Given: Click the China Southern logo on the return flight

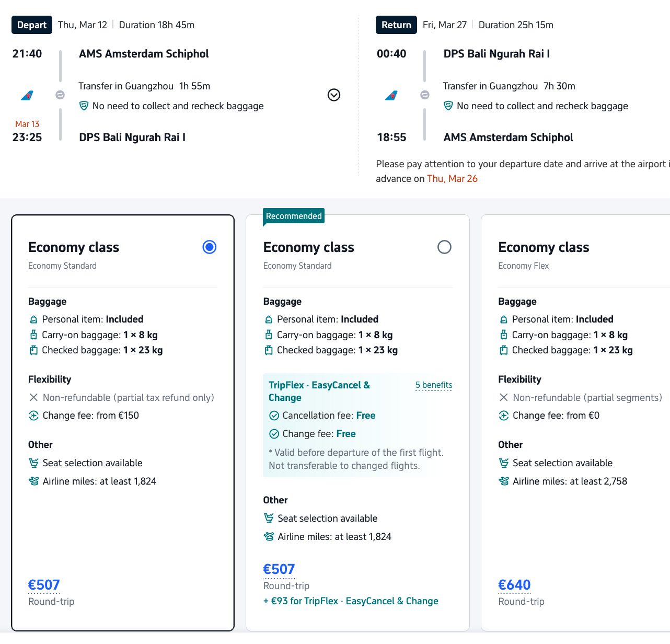Looking at the screenshot, I should click(391, 96).
